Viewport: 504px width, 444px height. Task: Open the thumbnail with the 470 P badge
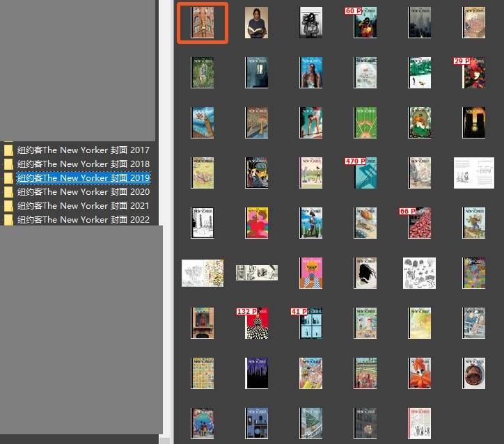click(365, 173)
